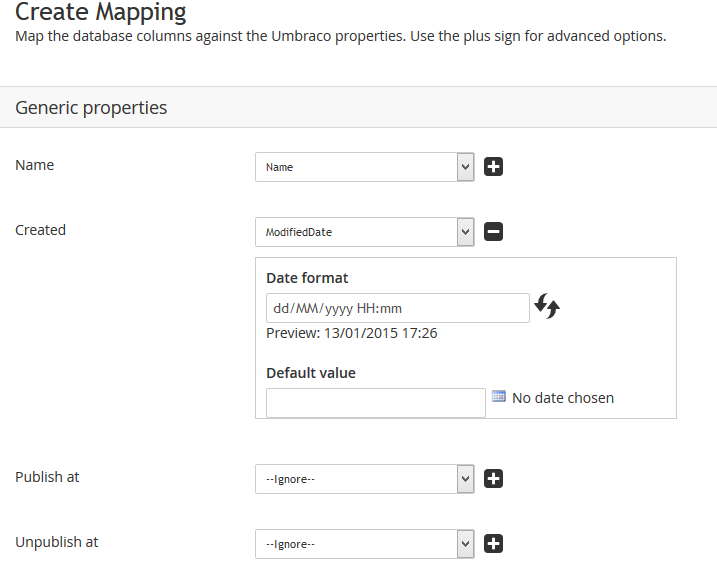Click the 'No date chosen' text

tap(563, 398)
